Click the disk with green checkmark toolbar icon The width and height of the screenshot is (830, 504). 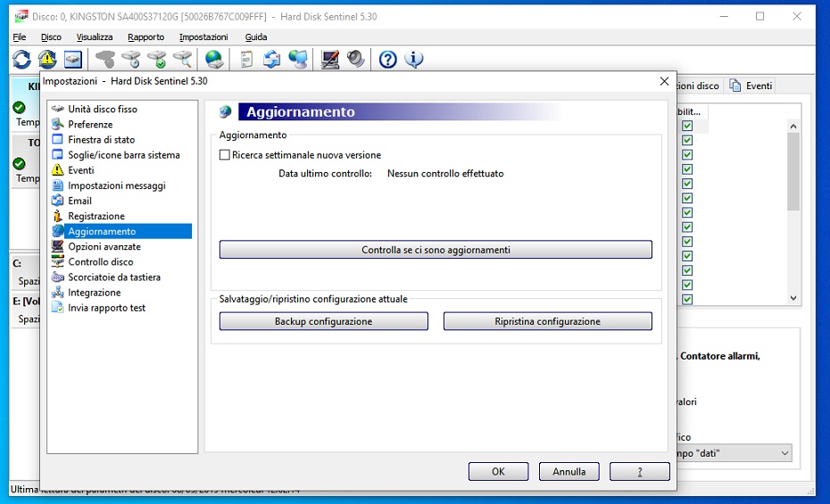[x=157, y=59]
